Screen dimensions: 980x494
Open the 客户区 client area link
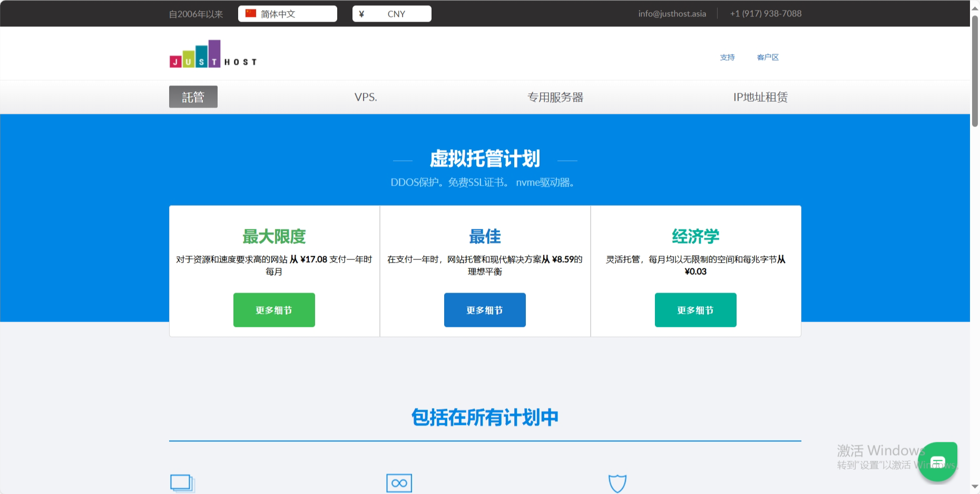[x=768, y=57]
